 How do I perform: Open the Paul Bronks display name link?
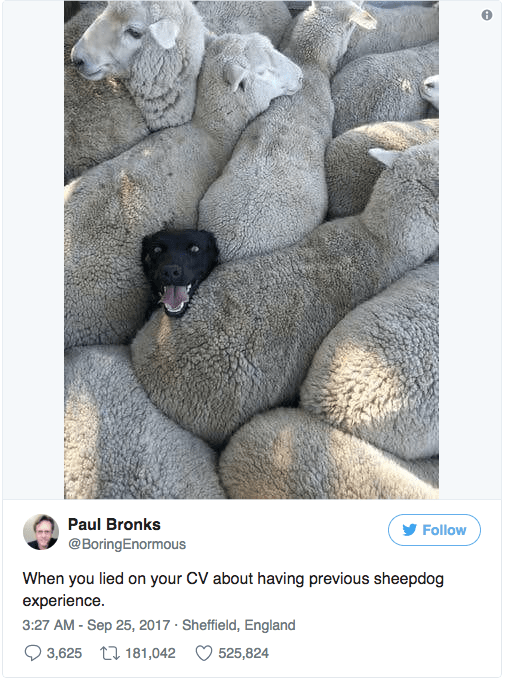tap(114, 525)
